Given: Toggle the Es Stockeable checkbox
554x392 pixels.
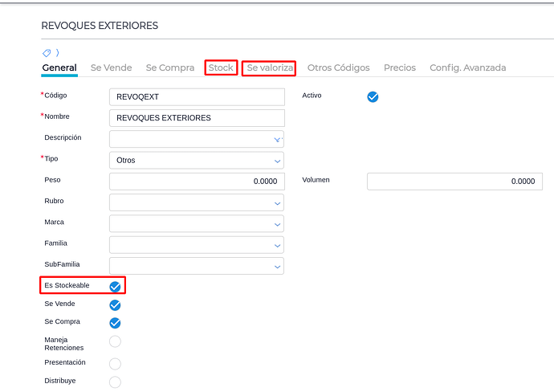Looking at the screenshot, I should point(115,287).
